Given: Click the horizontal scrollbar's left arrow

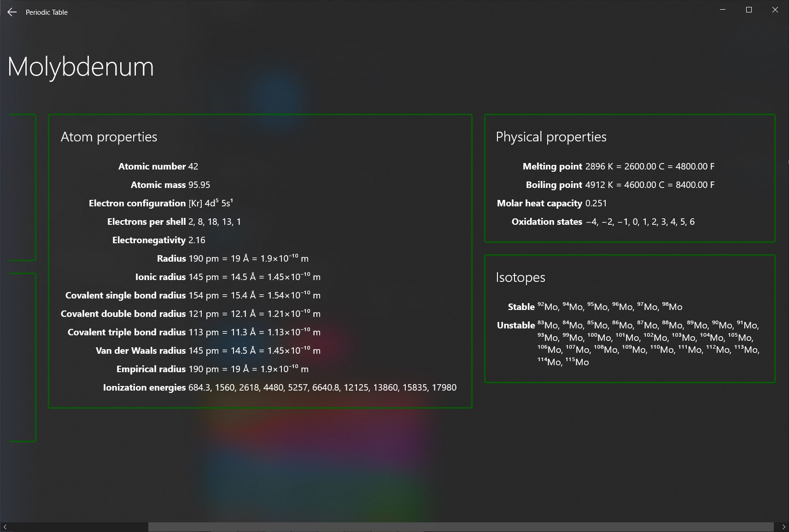Looking at the screenshot, I should pos(5,527).
